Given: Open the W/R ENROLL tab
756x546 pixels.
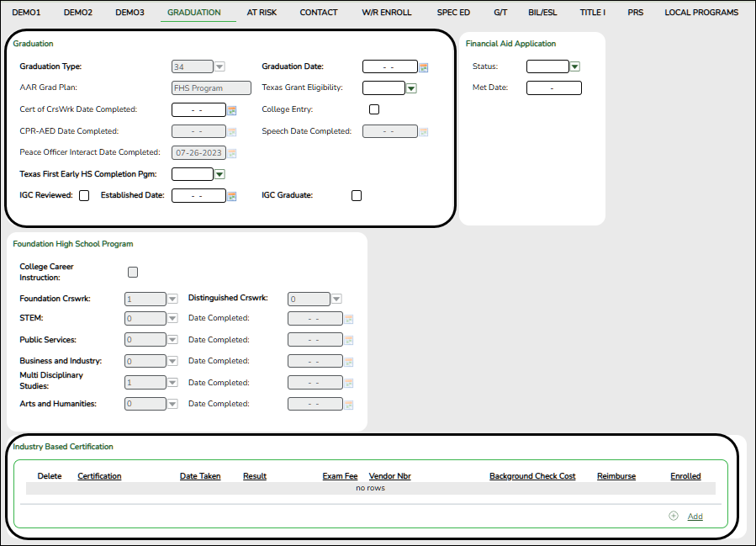Looking at the screenshot, I should [x=388, y=12].
